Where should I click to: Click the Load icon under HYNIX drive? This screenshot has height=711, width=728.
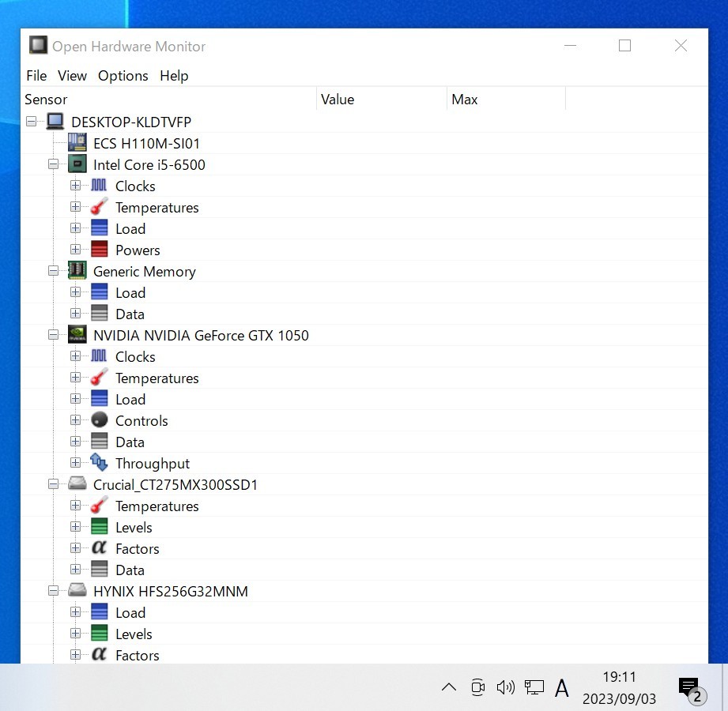click(99, 612)
